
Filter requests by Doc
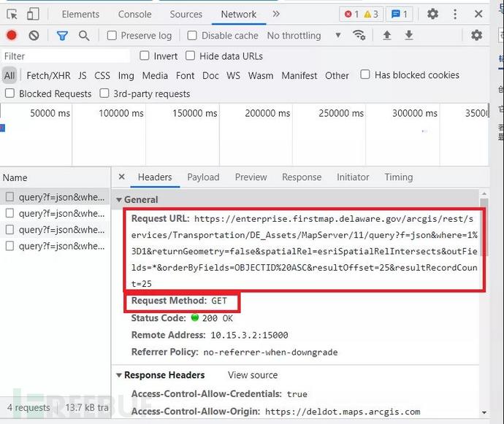(210, 75)
